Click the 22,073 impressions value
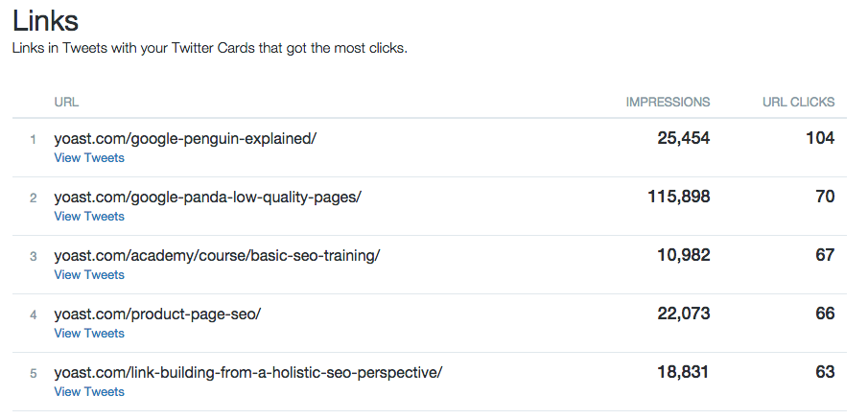This screenshot has height=419, width=868. coord(684,314)
